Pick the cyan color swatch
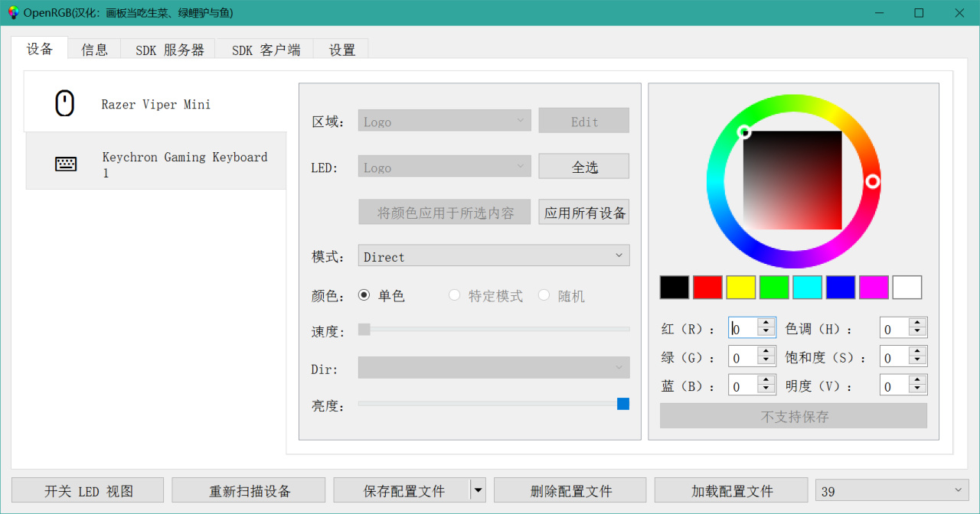The height and width of the screenshot is (514, 980). click(x=808, y=287)
